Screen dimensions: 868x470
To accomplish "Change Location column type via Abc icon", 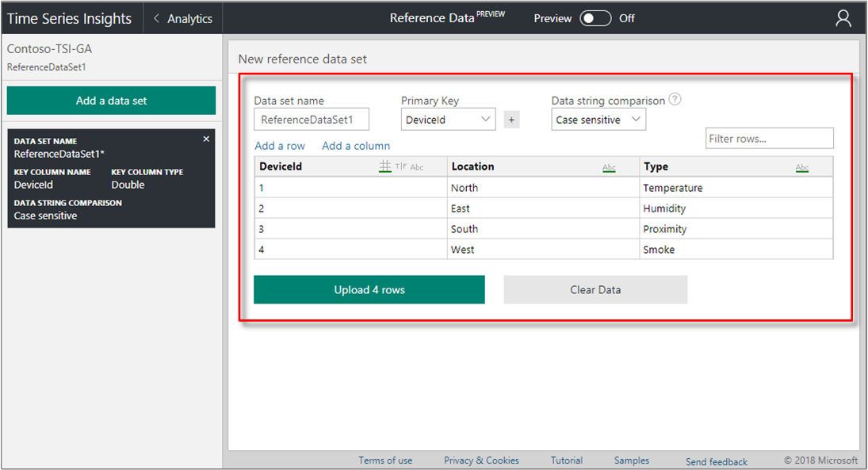I will click(x=609, y=166).
